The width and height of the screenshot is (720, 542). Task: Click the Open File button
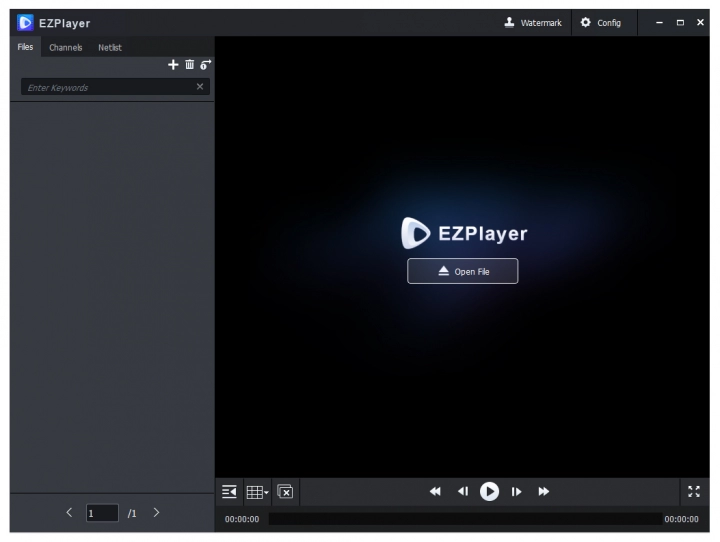coord(462,271)
